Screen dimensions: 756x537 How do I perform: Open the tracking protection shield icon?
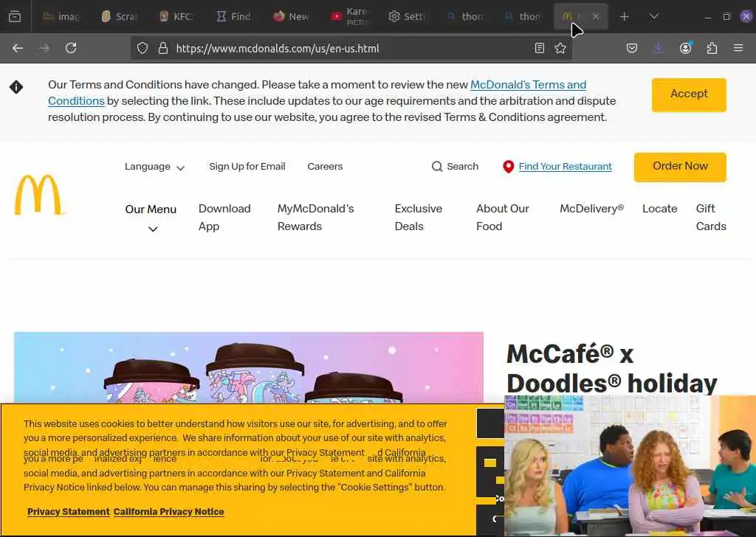(142, 48)
